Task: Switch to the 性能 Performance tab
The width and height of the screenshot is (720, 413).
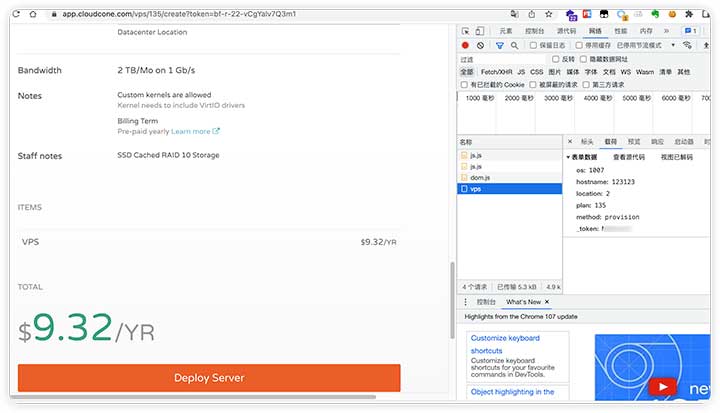Action: pyautogui.click(x=620, y=31)
